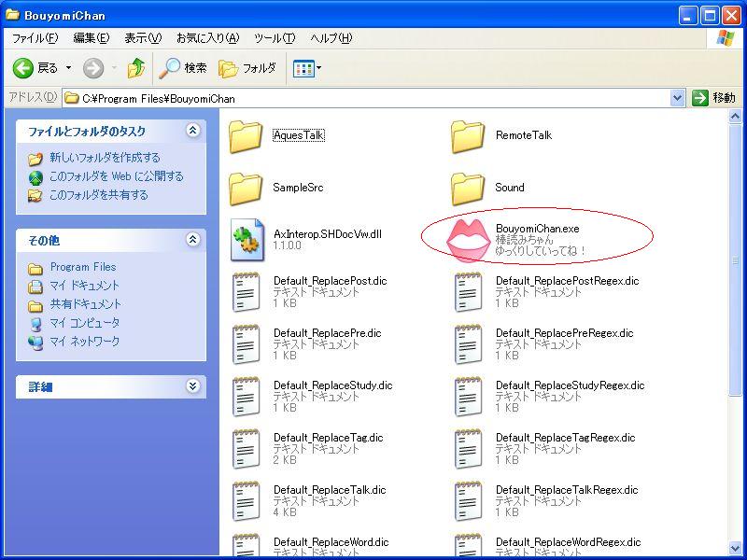Click the scrollbar down arrow
The width and height of the screenshot is (747, 560).
point(735,549)
